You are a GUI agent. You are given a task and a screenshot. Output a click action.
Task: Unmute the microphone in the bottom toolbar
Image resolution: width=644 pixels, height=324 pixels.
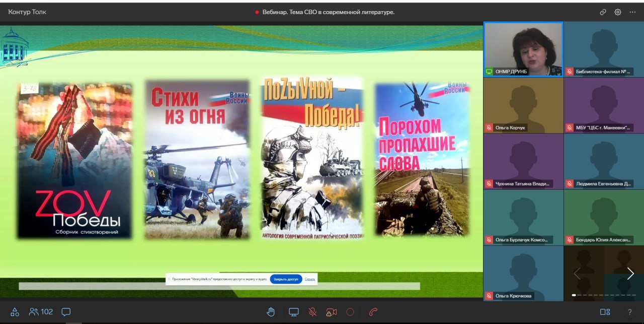[x=312, y=312]
